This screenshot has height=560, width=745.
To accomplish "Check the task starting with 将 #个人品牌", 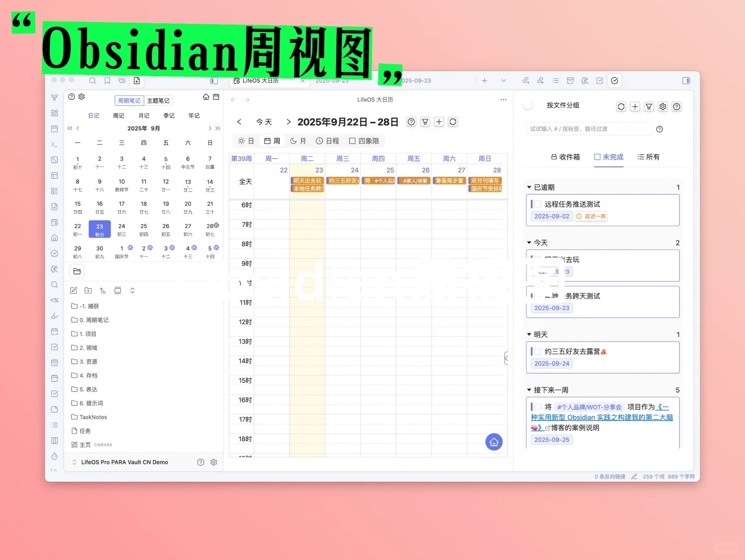I will pyautogui.click(x=538, y=407).
